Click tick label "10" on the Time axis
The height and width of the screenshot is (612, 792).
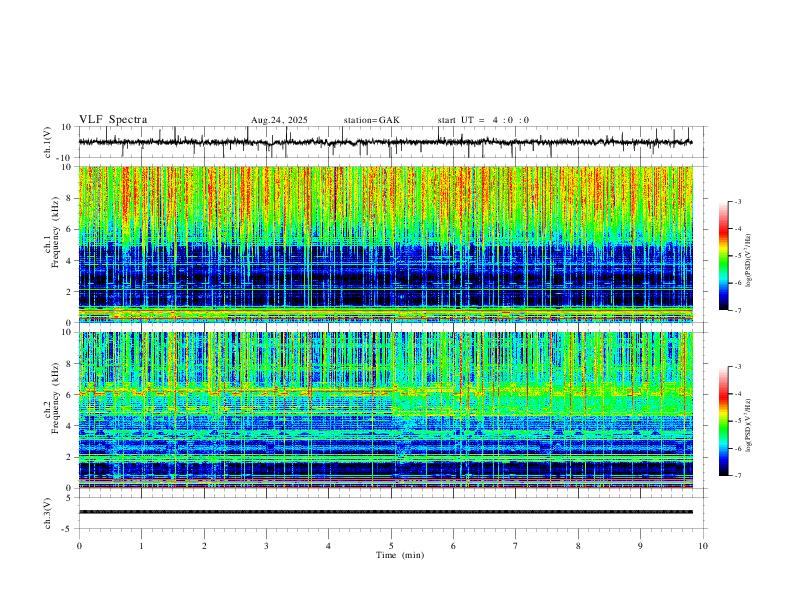click(703, 546)
